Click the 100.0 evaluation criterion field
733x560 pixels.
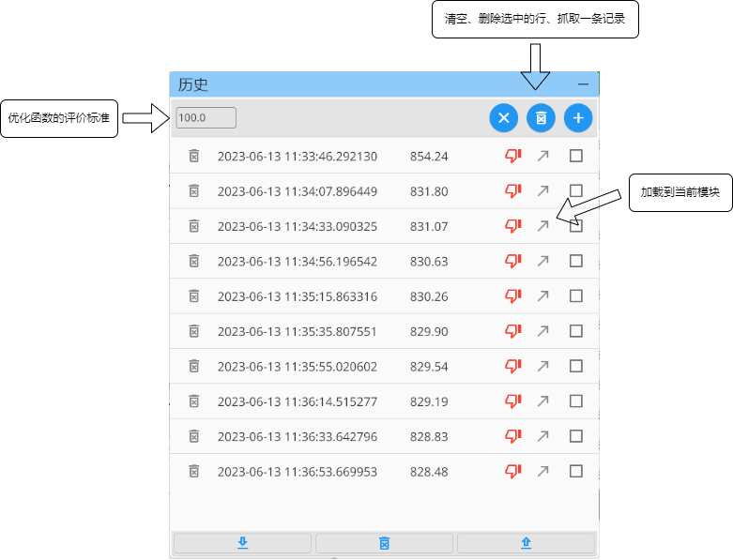coord(206,118)
